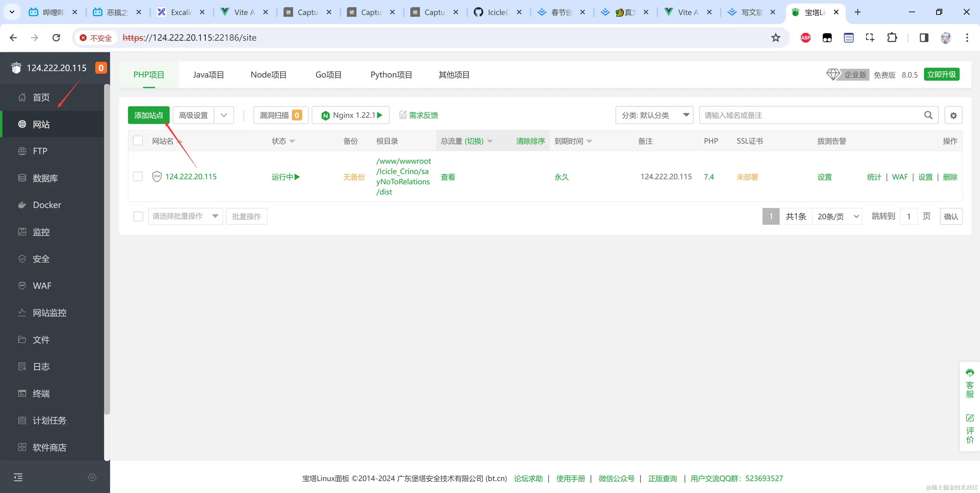The height and width of the screenshot is (493, 980).
Task: Click the jump-to page number field
Action: [x=908, y=217]
